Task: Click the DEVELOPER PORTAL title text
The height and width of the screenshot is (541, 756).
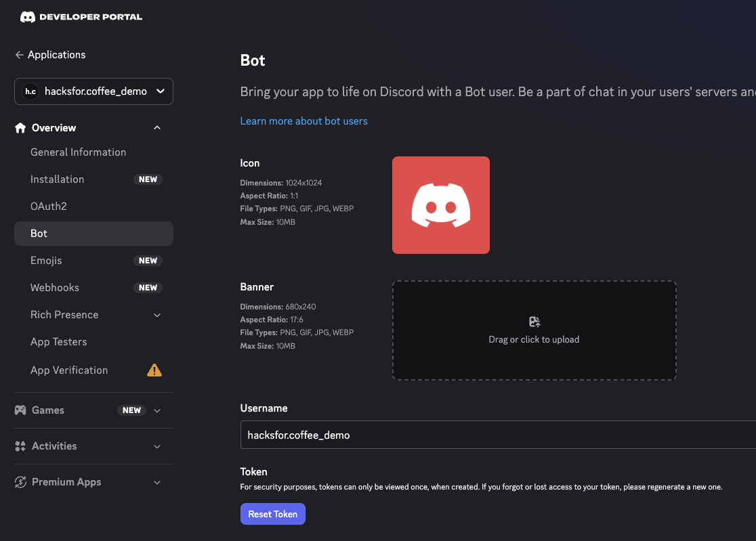Action: click(x=91, y=17)
